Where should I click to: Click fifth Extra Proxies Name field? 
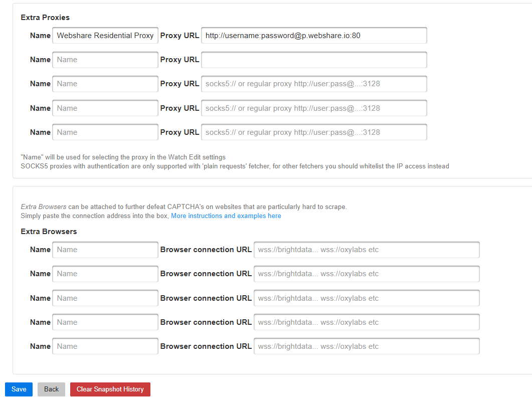105,132
